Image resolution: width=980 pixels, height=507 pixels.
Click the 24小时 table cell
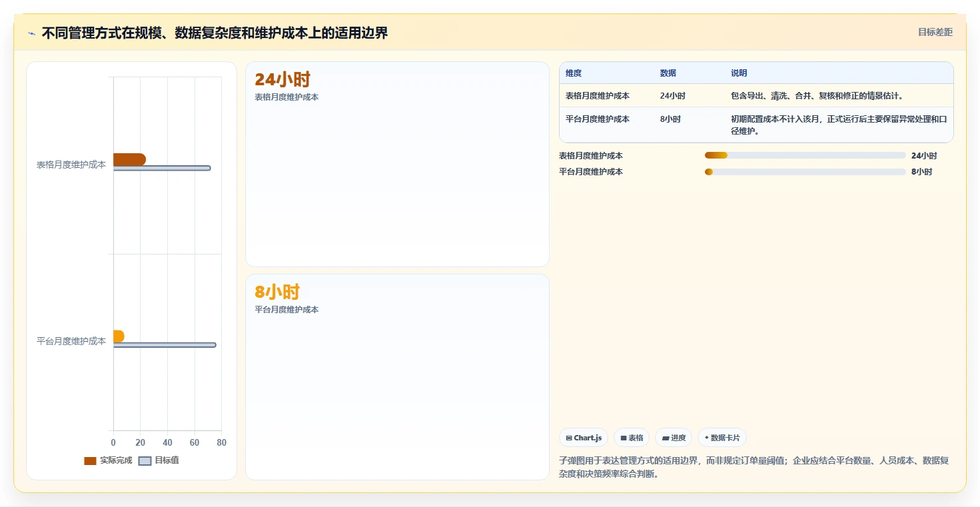[x=673, y=96]
